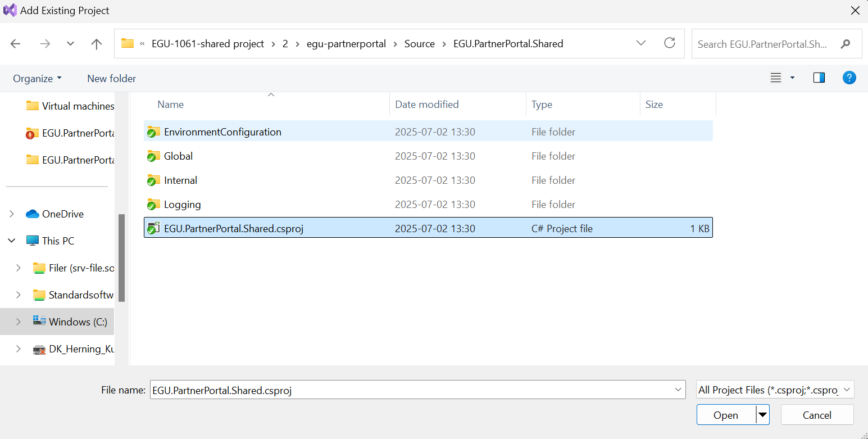This screenshot has height=439, width=868.
Task: Click the search box field
Action: click(x=776, y=44)
